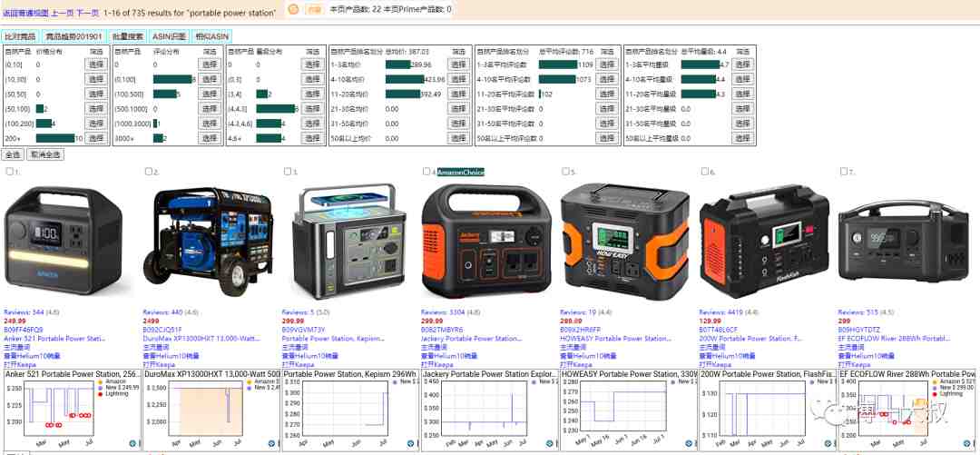Open the EF ECOFLOW River product image
This screenshot has width=980, height=455.
coord(905,241)
